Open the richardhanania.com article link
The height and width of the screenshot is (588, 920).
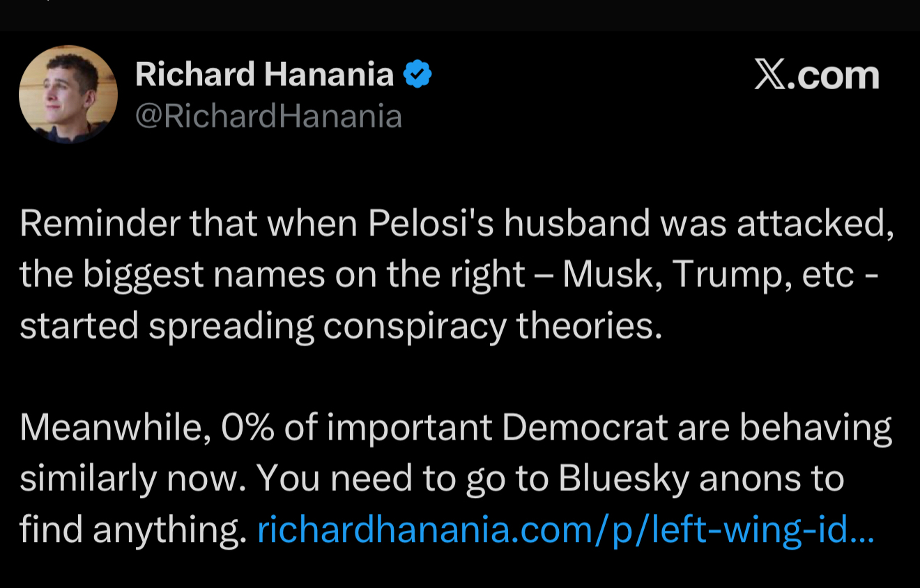pyautogui.click(x=565, y=531)
